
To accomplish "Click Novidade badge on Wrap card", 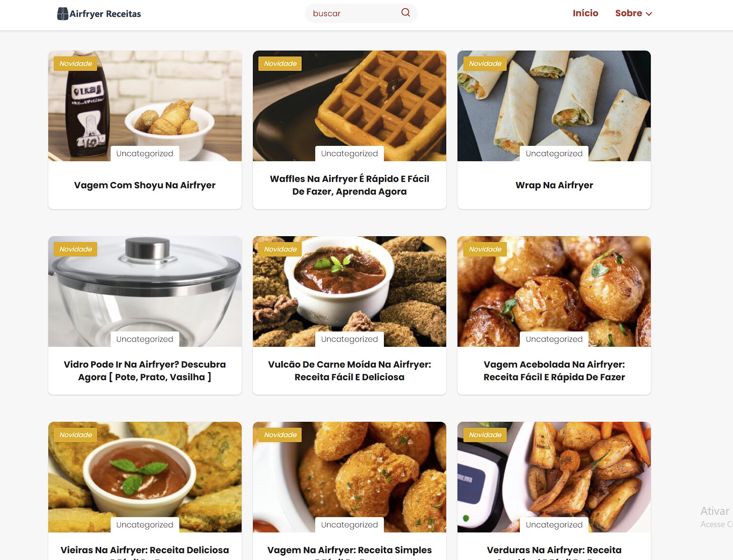I will pyautogui.click(x=485, y=64).
